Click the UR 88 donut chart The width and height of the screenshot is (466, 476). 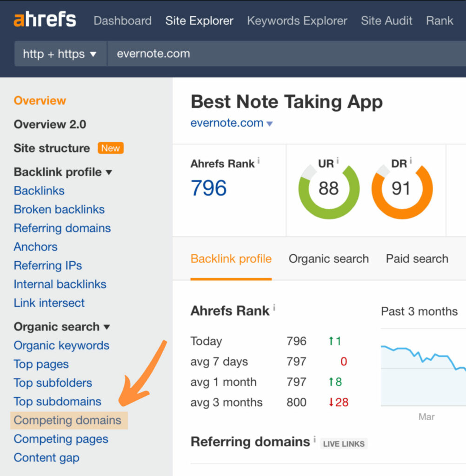(x=329, y=188)
